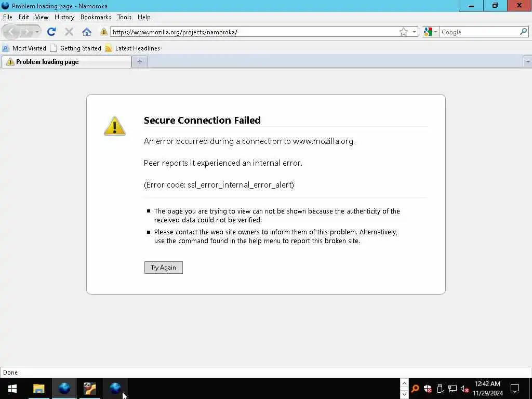Click the Back navigation arrow

point(11,32)
